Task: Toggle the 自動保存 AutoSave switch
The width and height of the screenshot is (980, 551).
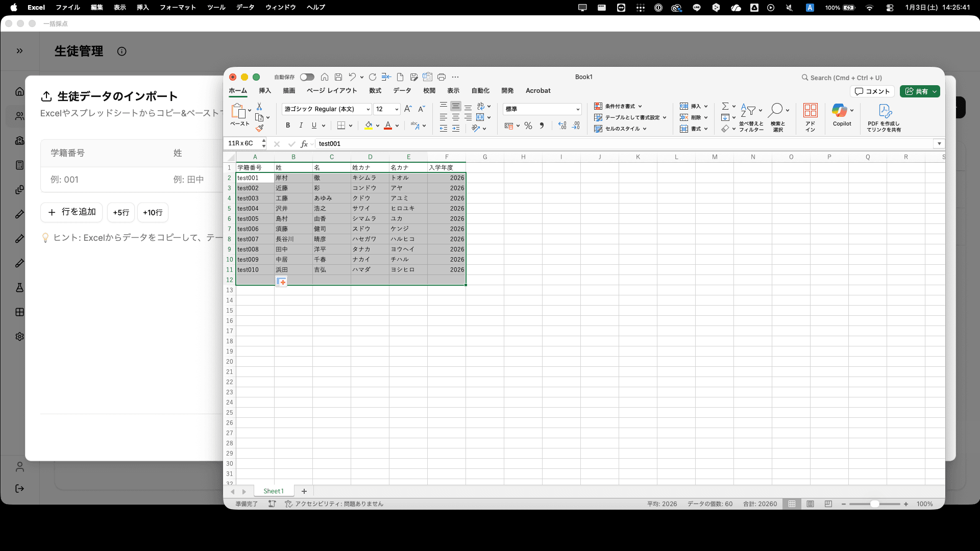Action: click(x=307, y=77)
